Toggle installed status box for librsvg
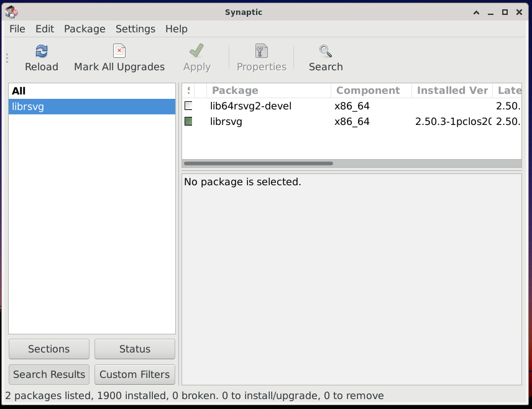 [188, 121]
